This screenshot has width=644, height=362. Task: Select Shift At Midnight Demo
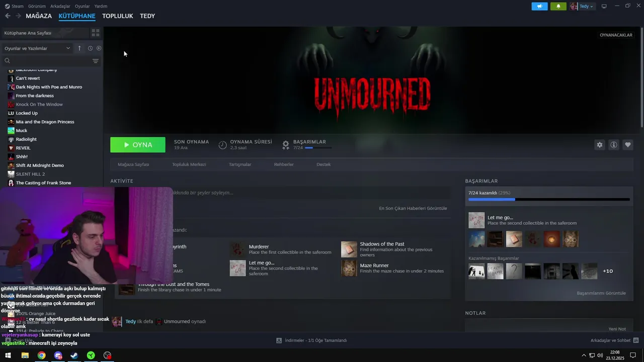[40, 165]
